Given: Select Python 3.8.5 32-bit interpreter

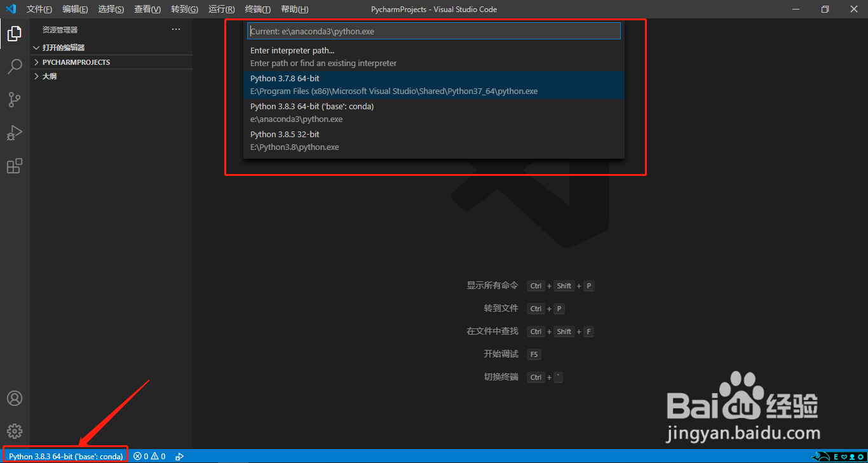Looking at the screenshot, I should pyautogui.click(x=433, y=140).
